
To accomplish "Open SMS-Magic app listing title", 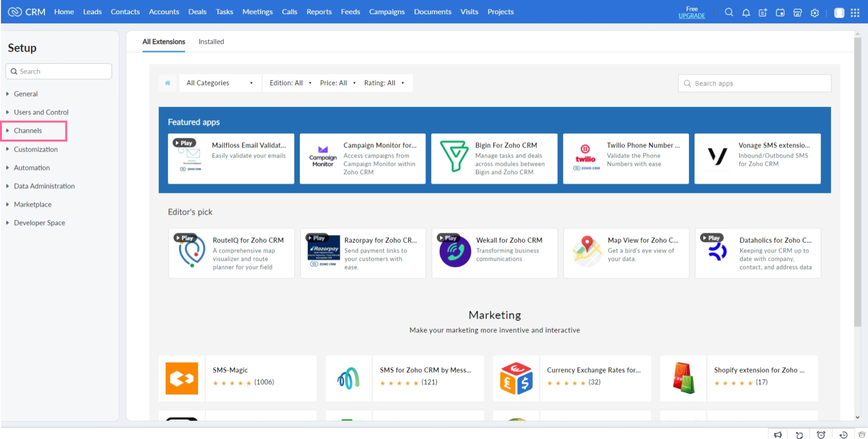I will (230, 370).
